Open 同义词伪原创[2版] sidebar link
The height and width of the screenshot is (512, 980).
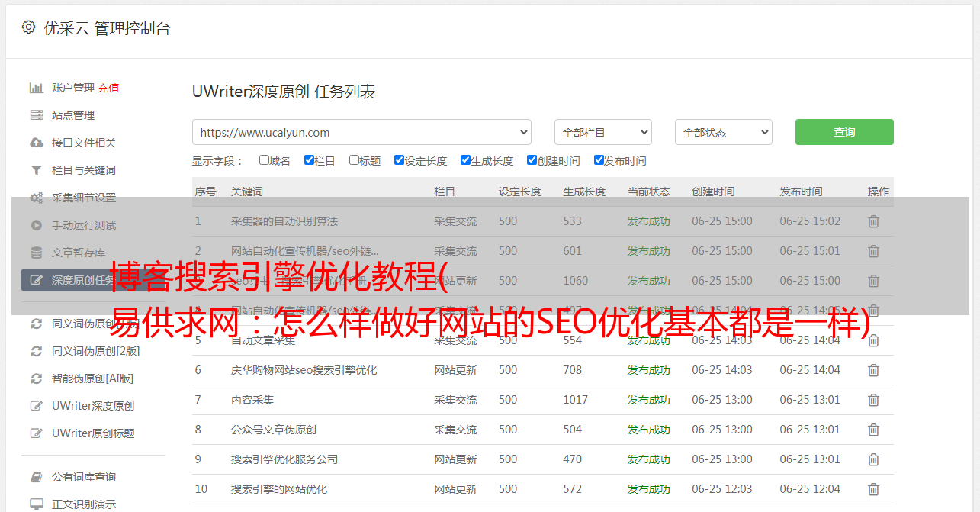[95, 351]
